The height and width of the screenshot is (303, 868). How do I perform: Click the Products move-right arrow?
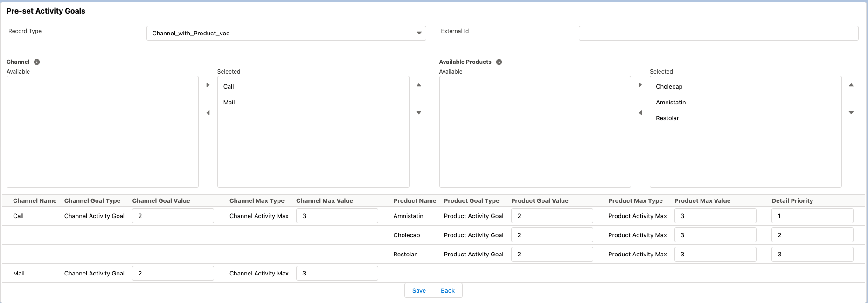point(640,85)
